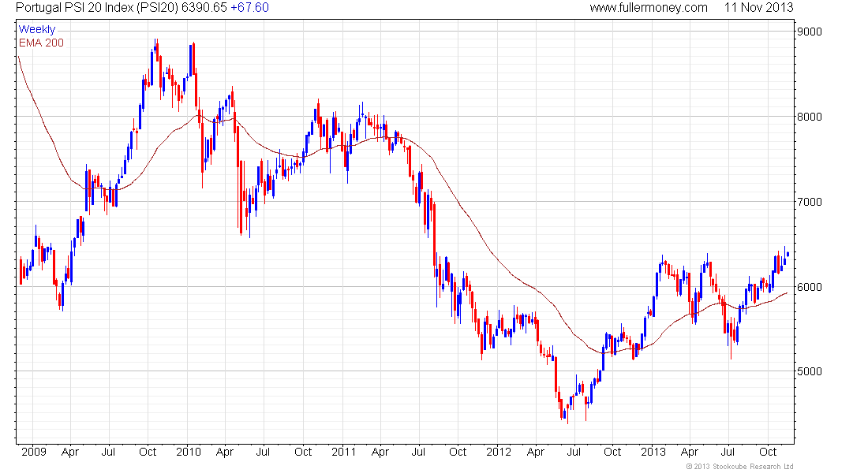868x473 pixels.
Task: Click the 8000 price axis label
Action: click(809, 117)
